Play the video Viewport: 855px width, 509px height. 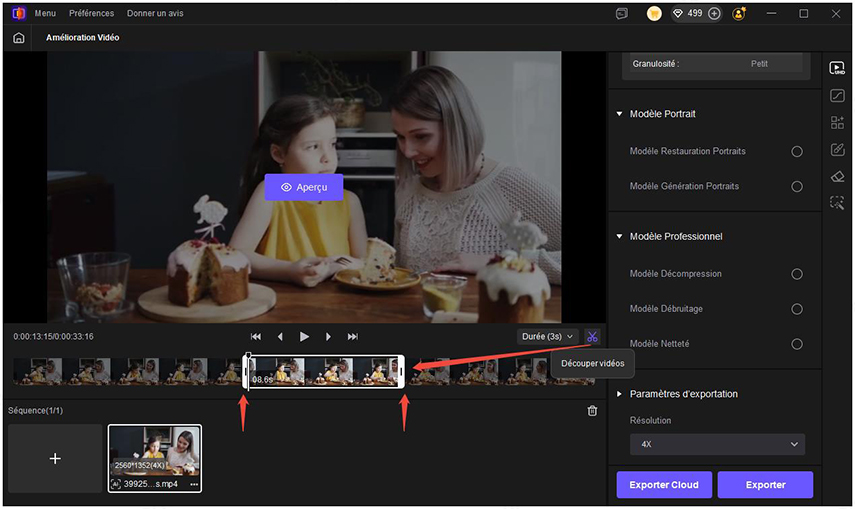pos(304,337)
